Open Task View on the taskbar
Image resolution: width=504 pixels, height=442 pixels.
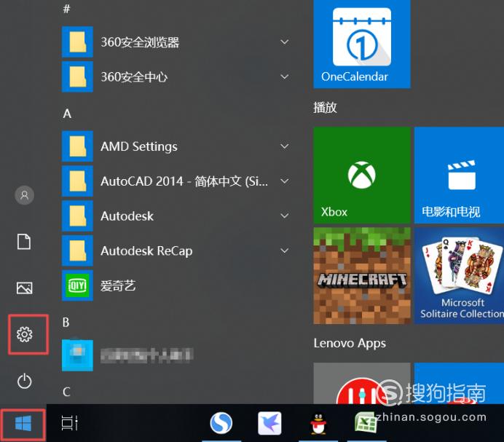point(69,423)
